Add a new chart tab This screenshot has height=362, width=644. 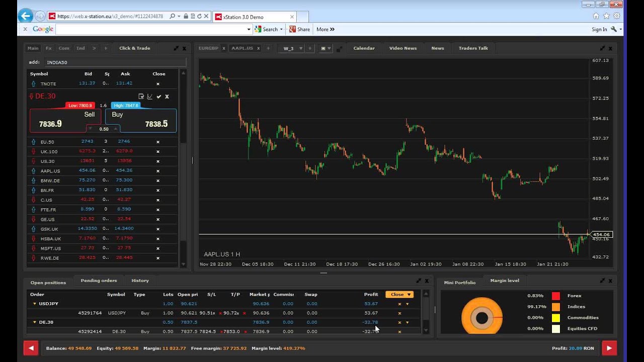(268, 48)
